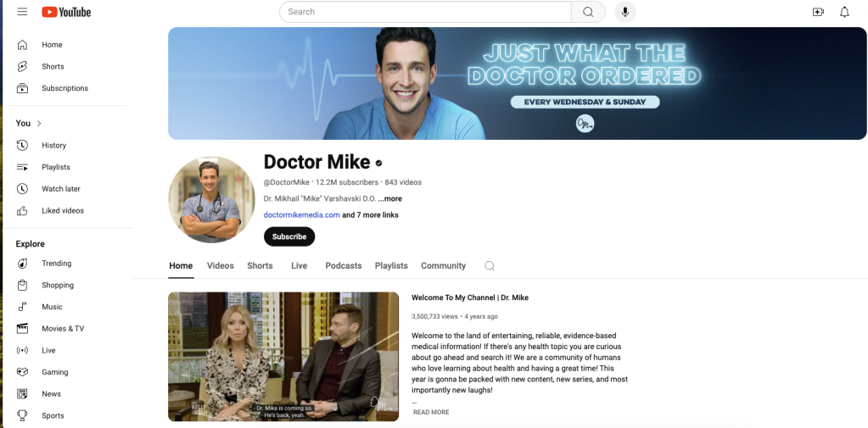This screenshot has width=868, height=428.
Task: Click the search magnifier button
Action: (588, 12)
